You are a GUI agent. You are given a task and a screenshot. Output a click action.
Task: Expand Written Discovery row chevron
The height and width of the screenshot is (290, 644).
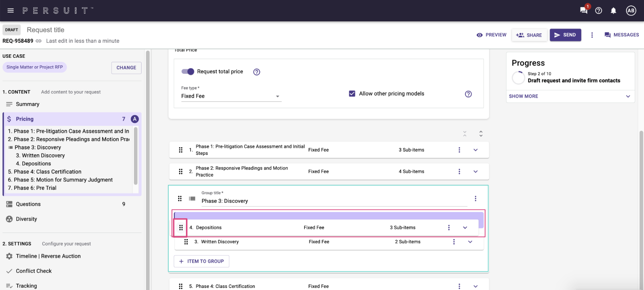pyautogui.click(x=470, y=242)
